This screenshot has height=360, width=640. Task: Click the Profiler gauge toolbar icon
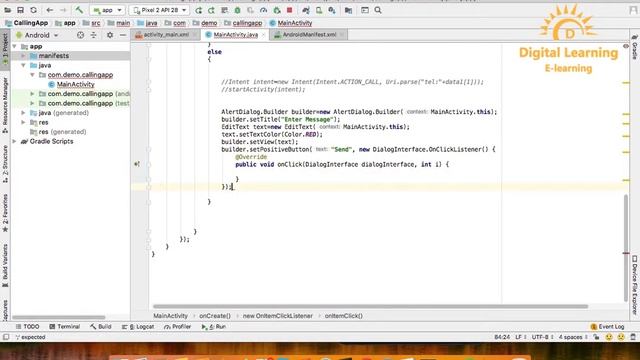pos(264,10)
